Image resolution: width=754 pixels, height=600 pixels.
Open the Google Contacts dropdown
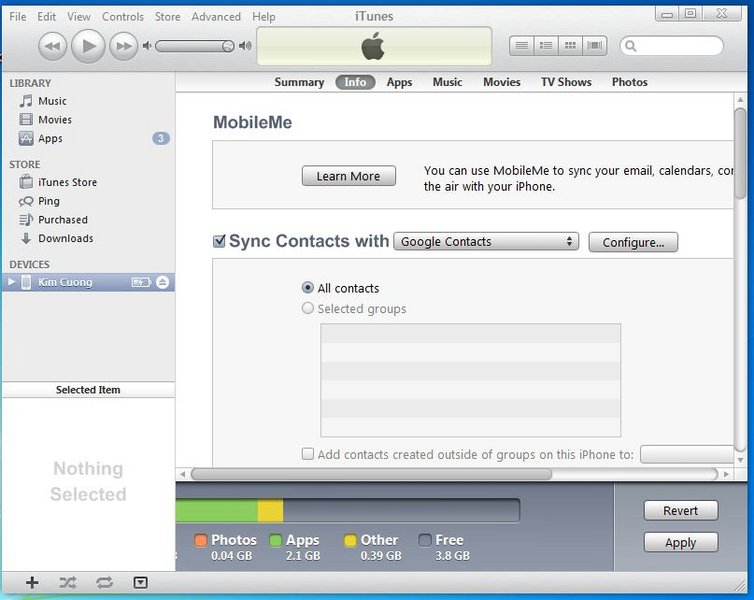486,242
